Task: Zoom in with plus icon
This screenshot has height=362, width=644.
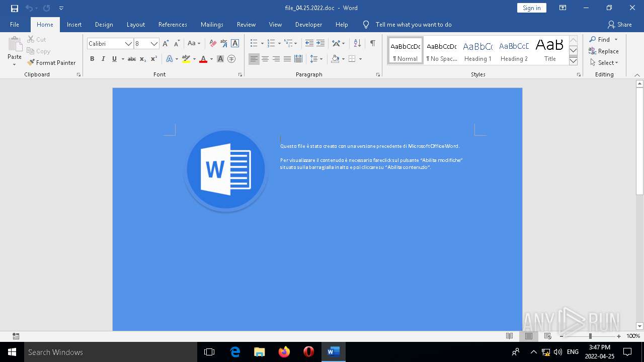Action: pos(619,336)
